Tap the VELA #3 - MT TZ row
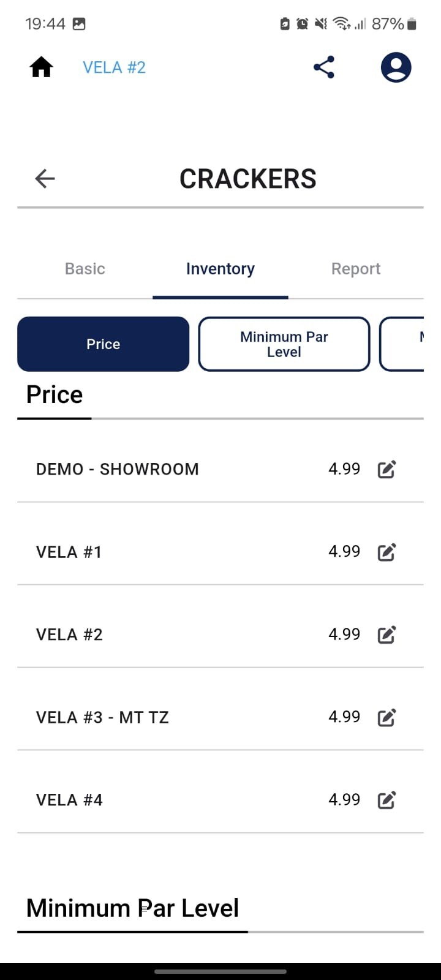The height and width of the screenshot is (980, 441). [x=221, y=717]
